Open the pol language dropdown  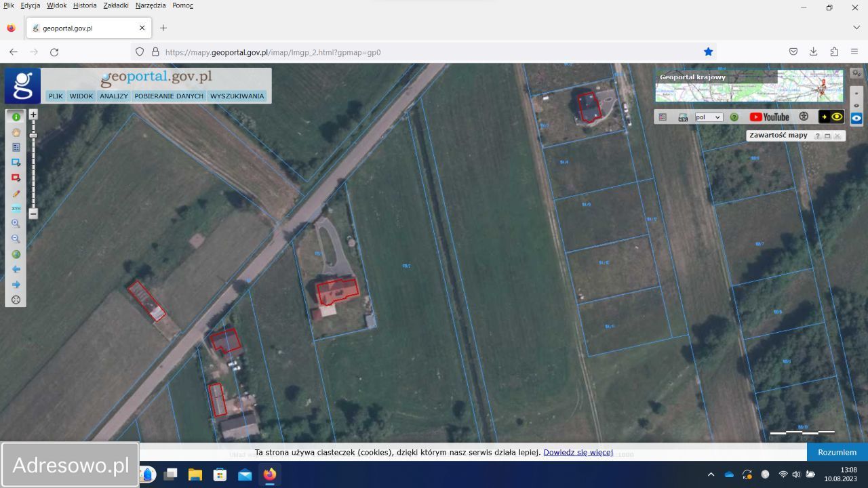(709, 117)
